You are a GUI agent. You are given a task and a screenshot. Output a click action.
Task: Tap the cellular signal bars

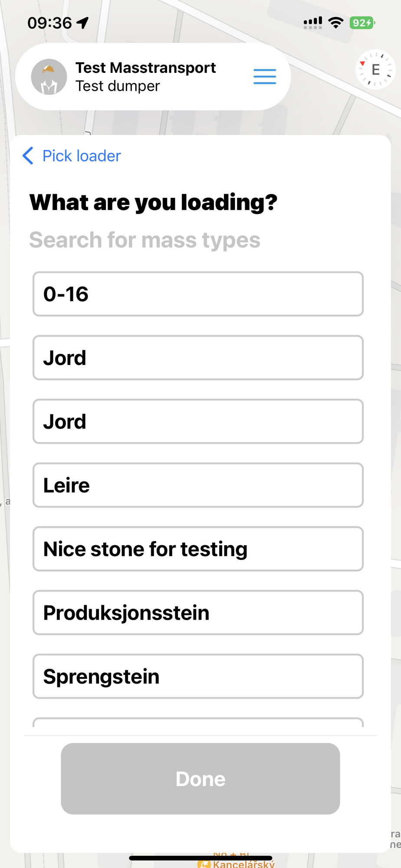(x=312, y=23)
